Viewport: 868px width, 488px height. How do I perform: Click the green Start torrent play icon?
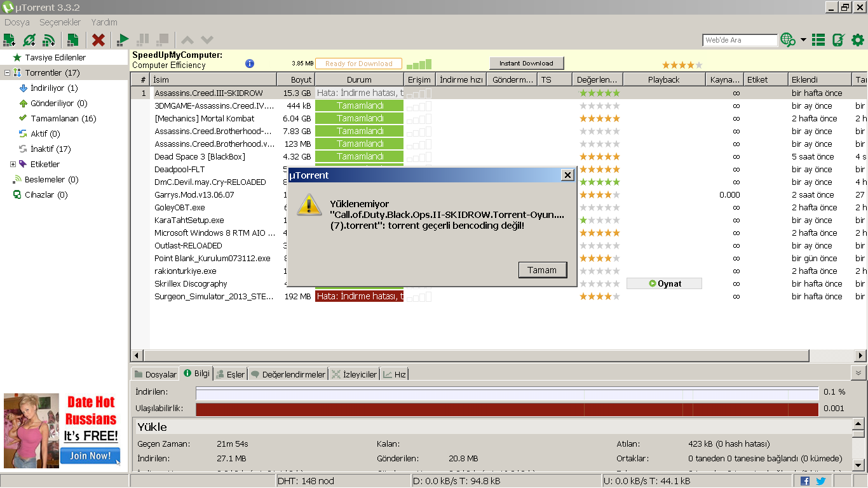pos(123,40)
